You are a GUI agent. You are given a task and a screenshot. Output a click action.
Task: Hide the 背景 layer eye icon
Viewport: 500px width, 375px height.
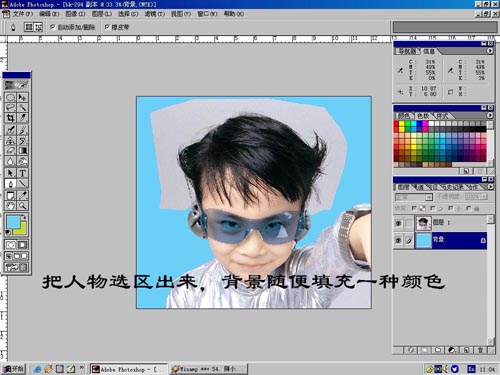[398, 240]
